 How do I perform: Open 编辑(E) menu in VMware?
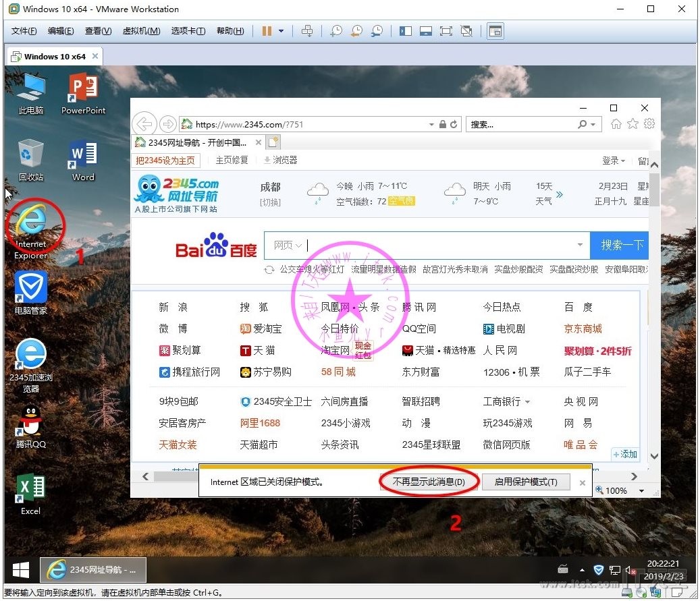click(61, 31)
